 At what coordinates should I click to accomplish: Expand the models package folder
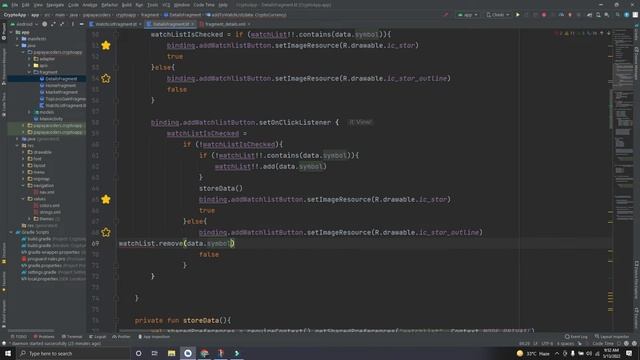29,112
